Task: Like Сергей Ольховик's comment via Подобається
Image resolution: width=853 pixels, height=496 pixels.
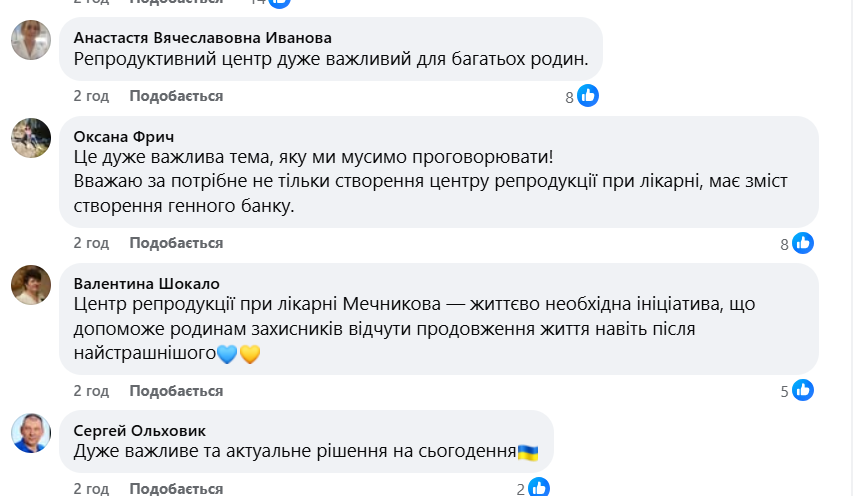Action: tap(176, 488)
